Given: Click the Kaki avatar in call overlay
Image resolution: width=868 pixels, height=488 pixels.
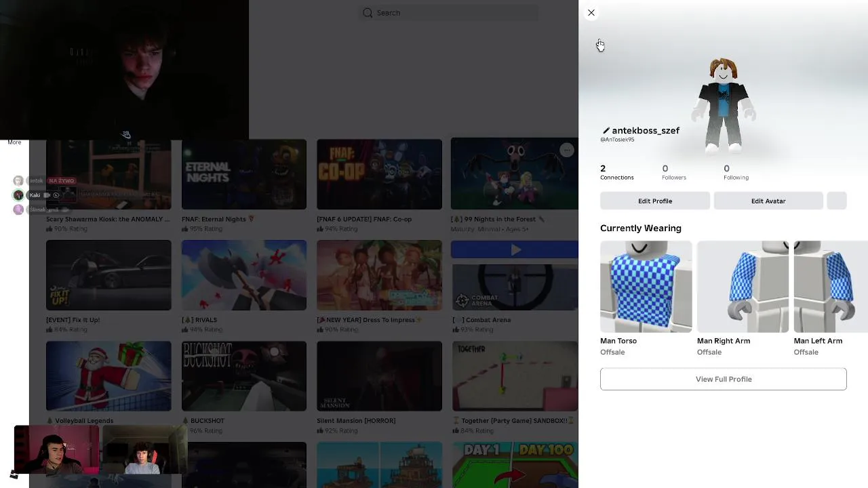Looking at the screenshot, I should point(18,195).
